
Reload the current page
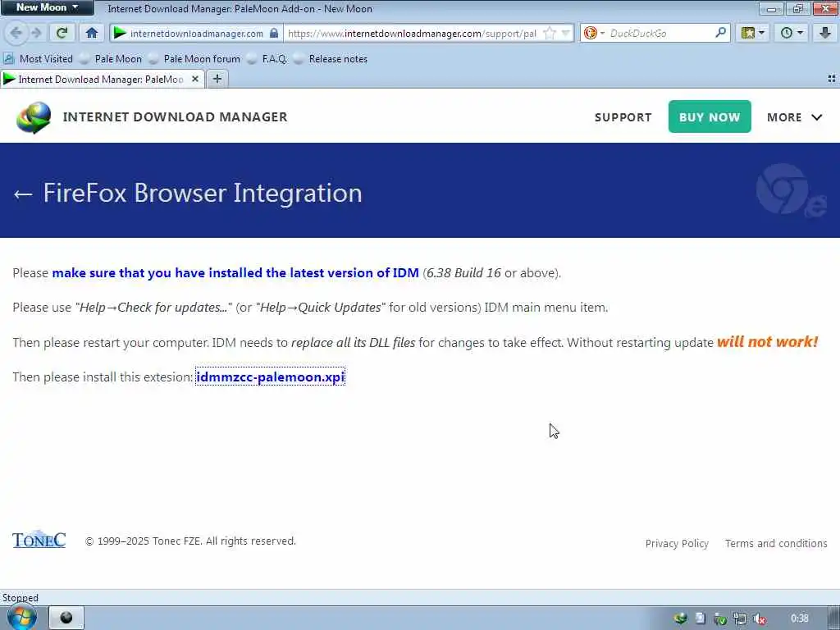62,33
